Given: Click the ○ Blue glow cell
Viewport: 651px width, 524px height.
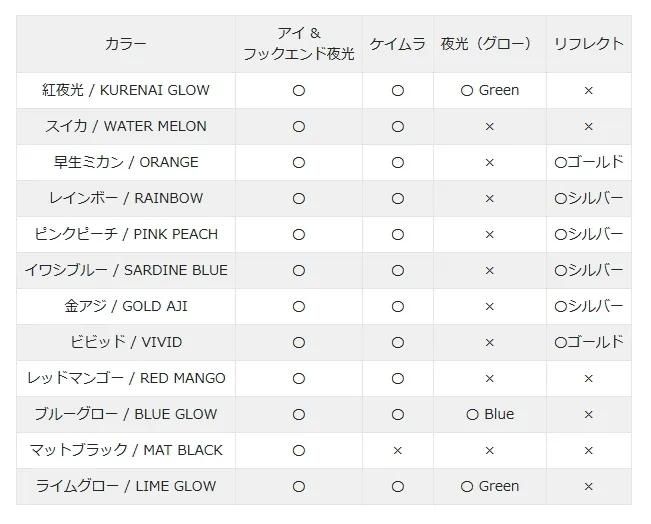Looking at the screenshot, I should pos(489,414).
